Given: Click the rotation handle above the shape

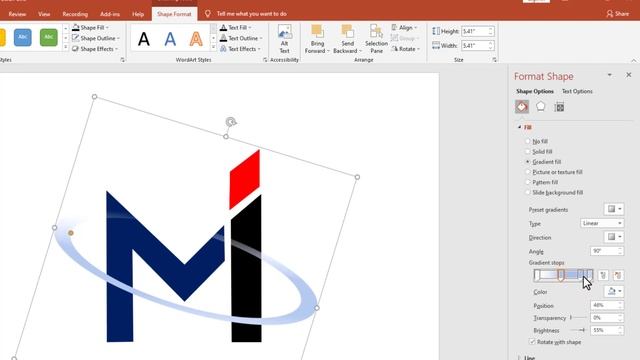Looking at the screenshot, I should click(231, 122).
